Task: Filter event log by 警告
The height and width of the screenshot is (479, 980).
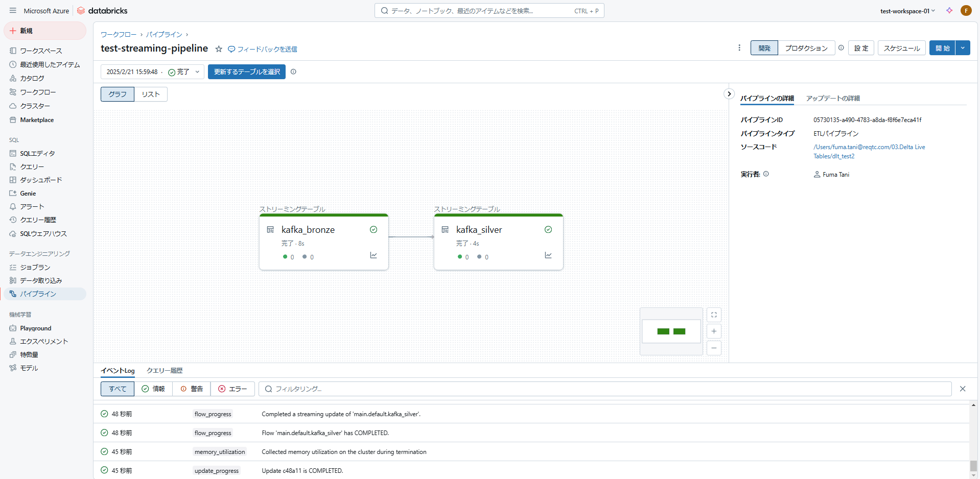Action: click(192, 389)
